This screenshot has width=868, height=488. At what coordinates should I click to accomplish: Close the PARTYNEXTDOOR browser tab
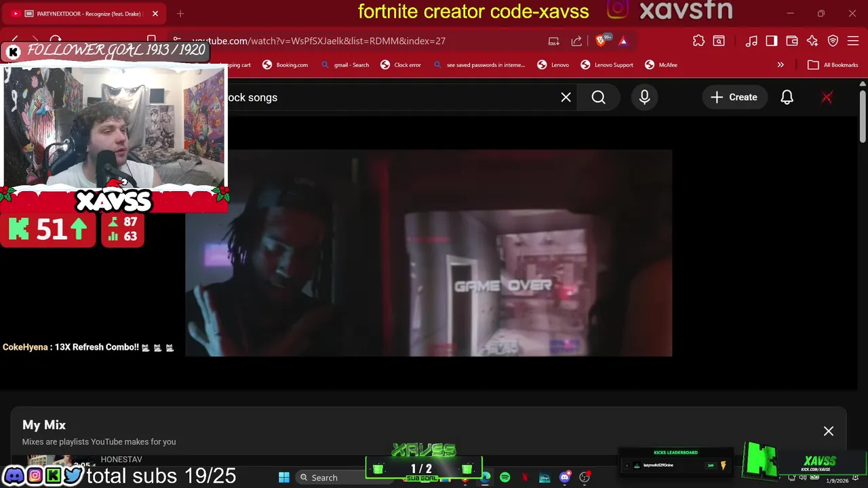(x=155, y=14)
